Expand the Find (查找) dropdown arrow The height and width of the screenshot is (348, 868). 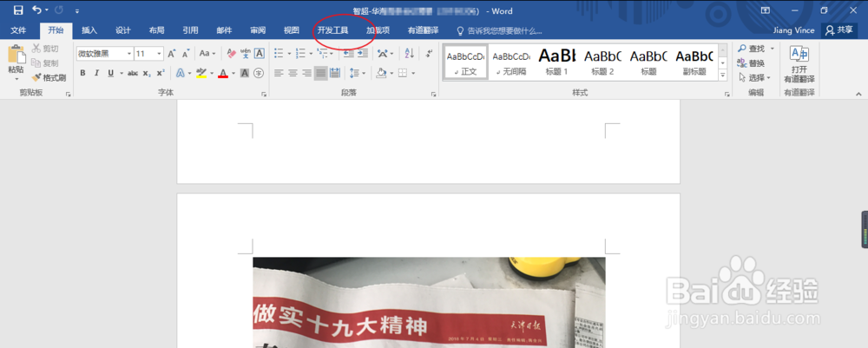pyautogui.click(x=772, y=49)
